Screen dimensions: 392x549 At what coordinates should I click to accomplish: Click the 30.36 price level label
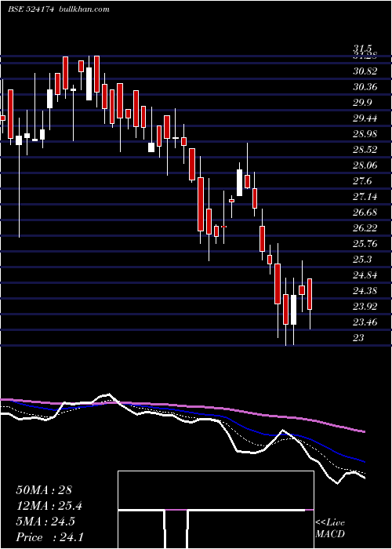[x=365, y=87]
